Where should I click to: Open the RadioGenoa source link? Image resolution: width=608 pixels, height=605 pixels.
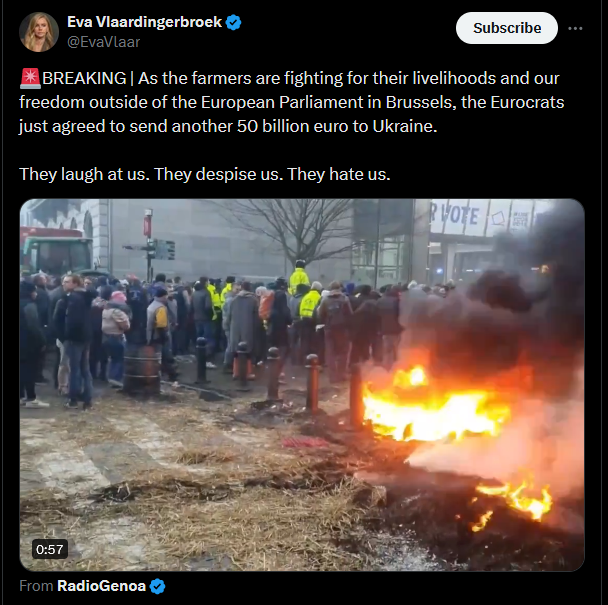coord(101,586)
